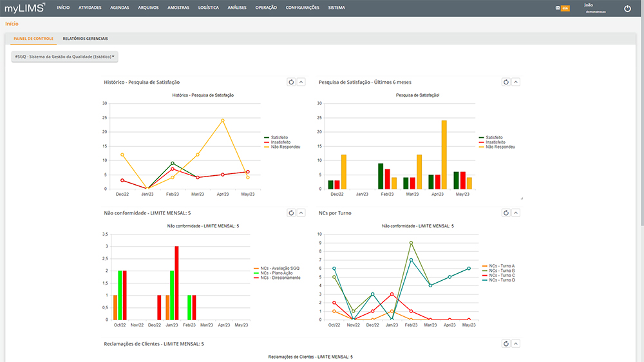Refresh the Reclamações de Clientes panel
Image resolution: width=644 pixels, height=362 pixels.
(506, 344)
